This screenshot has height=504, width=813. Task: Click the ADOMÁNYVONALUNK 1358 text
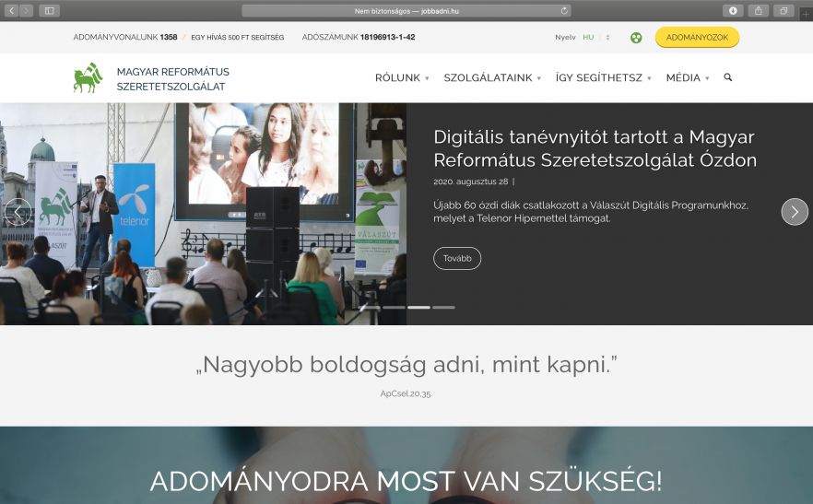coord(125,38)
